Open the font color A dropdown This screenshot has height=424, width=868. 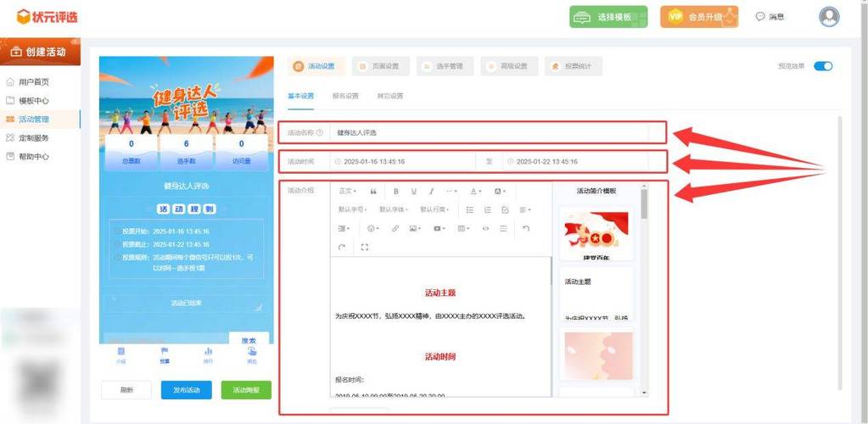coord(475,191)
